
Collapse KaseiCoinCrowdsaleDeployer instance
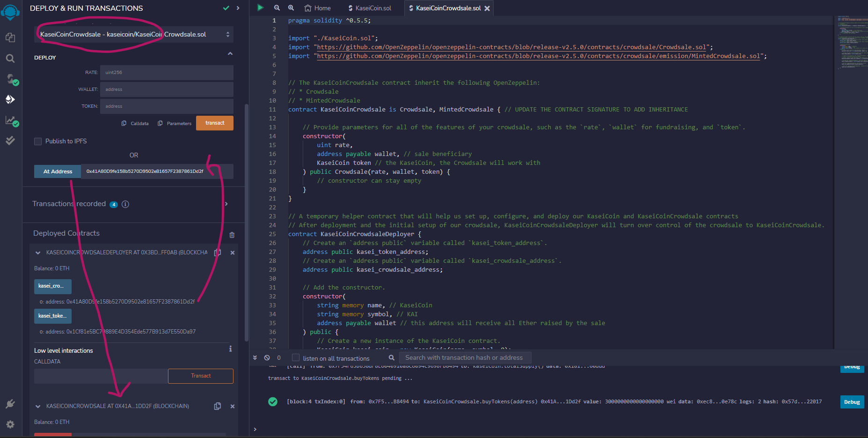pos(38,252)
